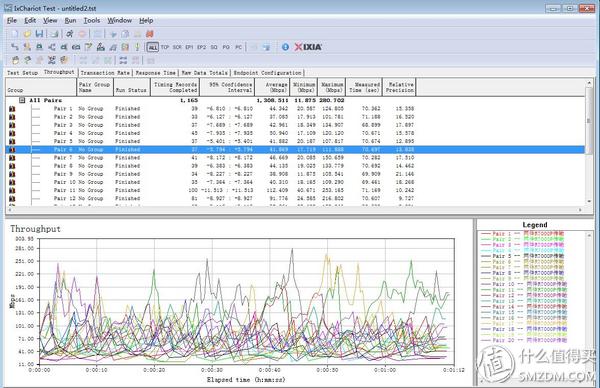The width and height of the screenshot is (600, 388).
Task: Collapse the All Pairs group
Action: coord(22,100)
